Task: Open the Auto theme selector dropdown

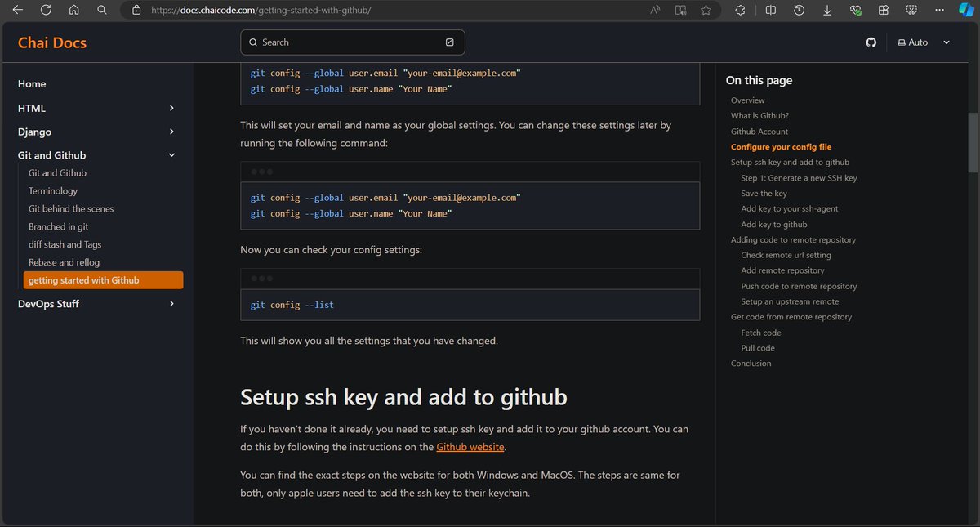Action: pyautogui.click(x=924, y=42)
